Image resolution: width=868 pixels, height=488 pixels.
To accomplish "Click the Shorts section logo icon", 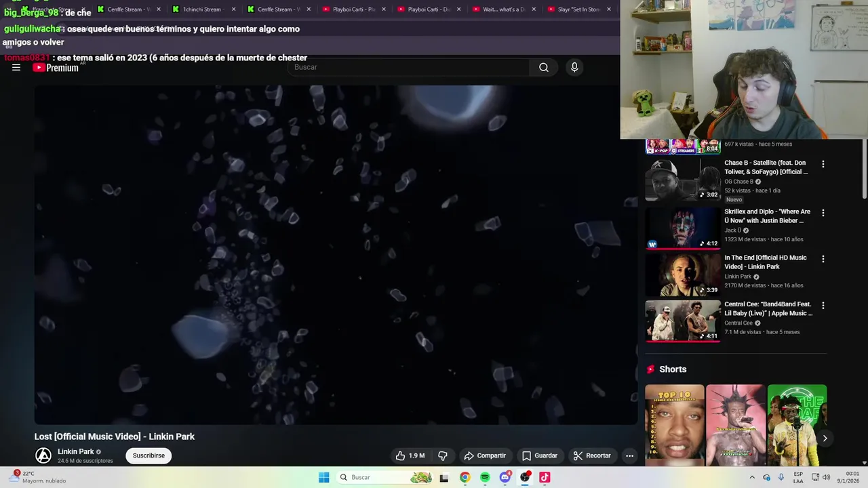I will pyautogui.click(x=651, y=369).
